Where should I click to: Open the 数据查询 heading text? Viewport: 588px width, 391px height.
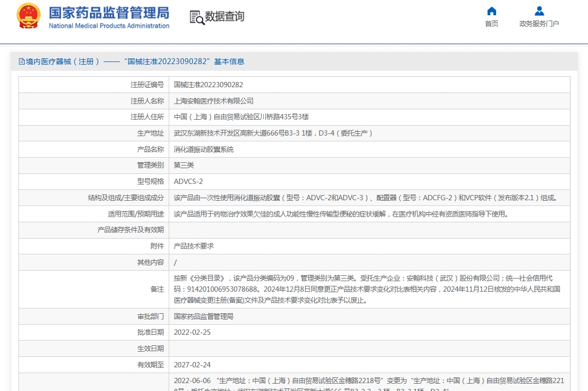pyautogui.click(x=224, y=16)
